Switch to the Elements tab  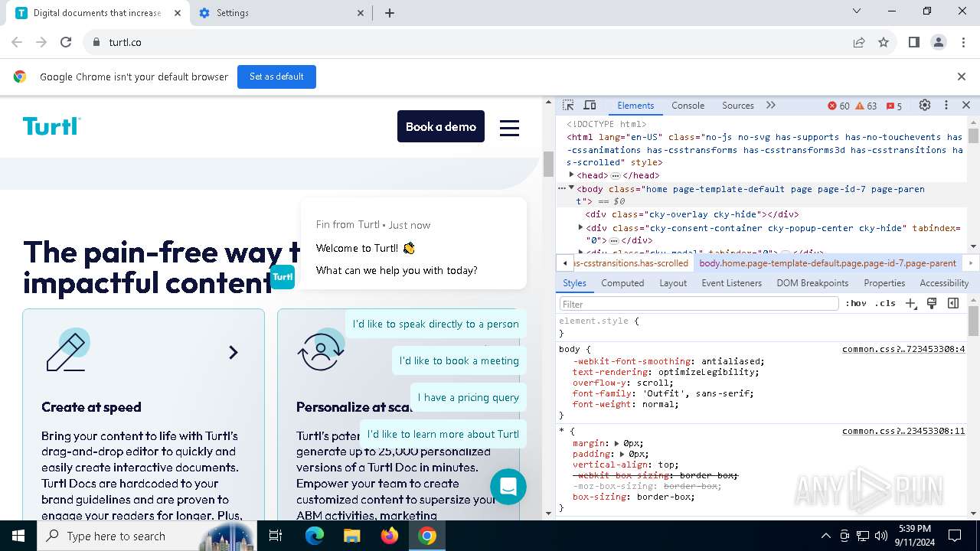coord(635,106)
